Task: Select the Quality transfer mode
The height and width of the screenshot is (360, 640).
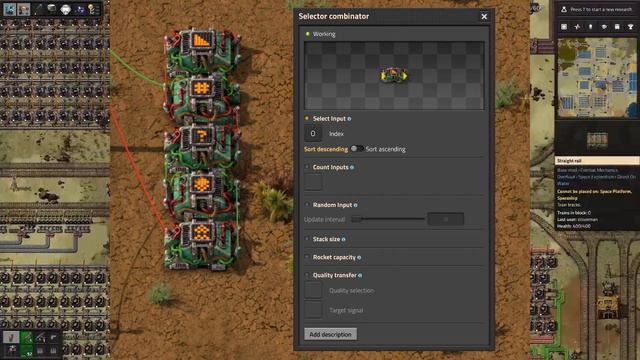Action: click(x=307, y=275)
